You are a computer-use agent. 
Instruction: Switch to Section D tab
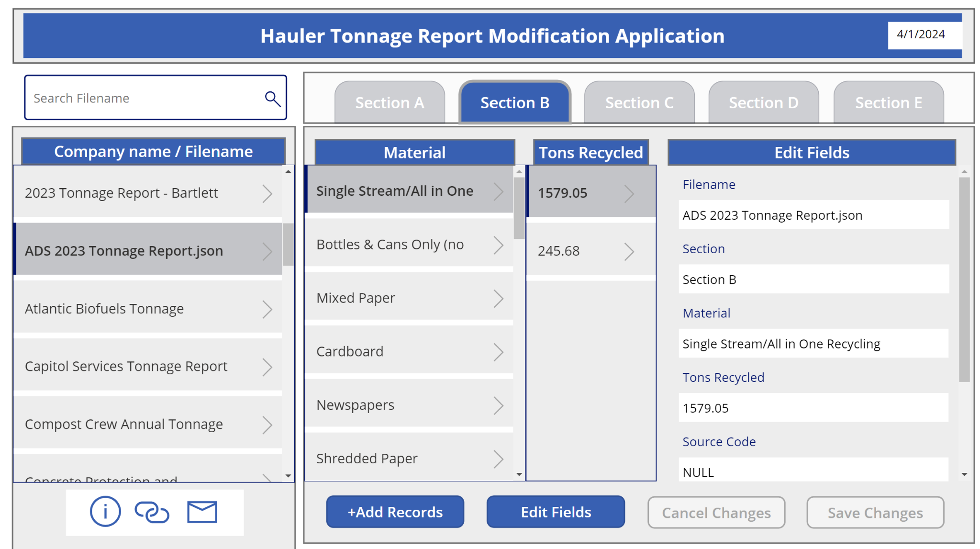(x=763, y=103)
